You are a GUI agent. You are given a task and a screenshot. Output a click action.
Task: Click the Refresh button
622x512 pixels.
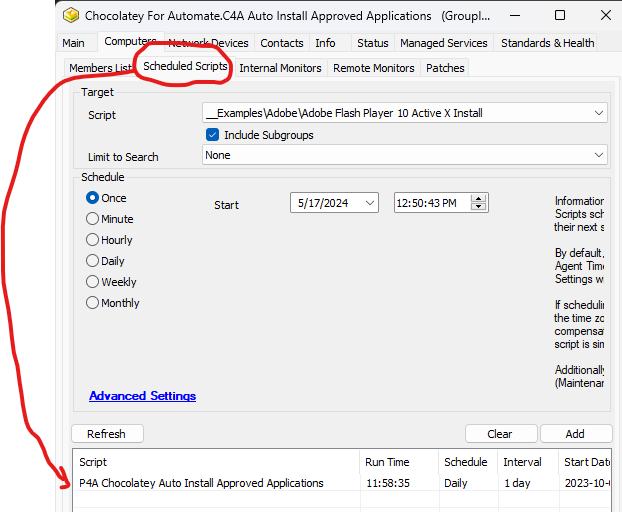[106, 434]
